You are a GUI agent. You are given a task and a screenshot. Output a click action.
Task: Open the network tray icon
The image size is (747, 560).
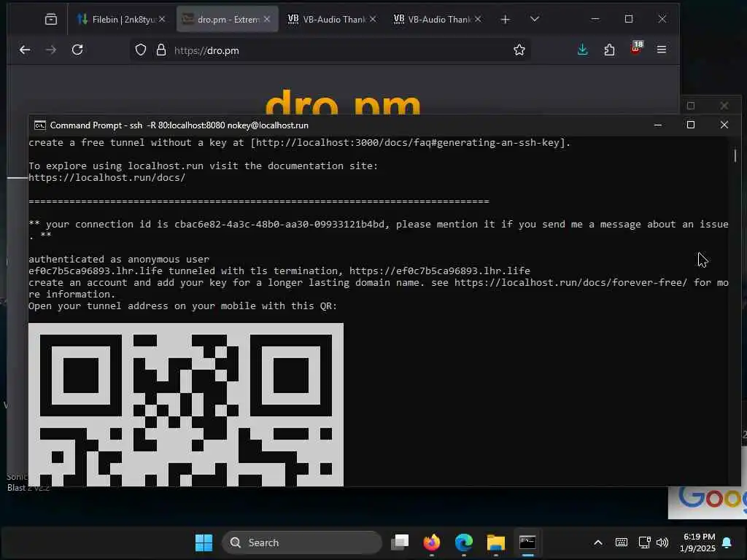(x=645, y=542)
